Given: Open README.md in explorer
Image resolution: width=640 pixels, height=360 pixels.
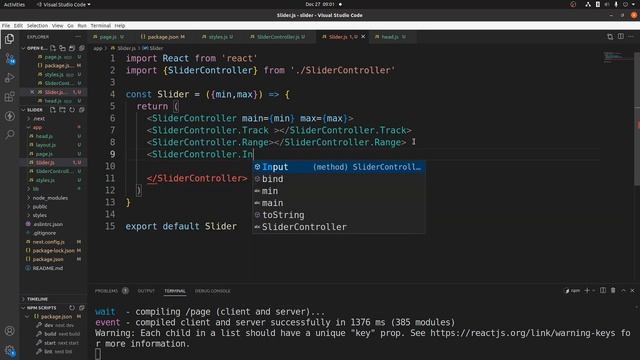Looking at the screenshot, I should 47,268.
